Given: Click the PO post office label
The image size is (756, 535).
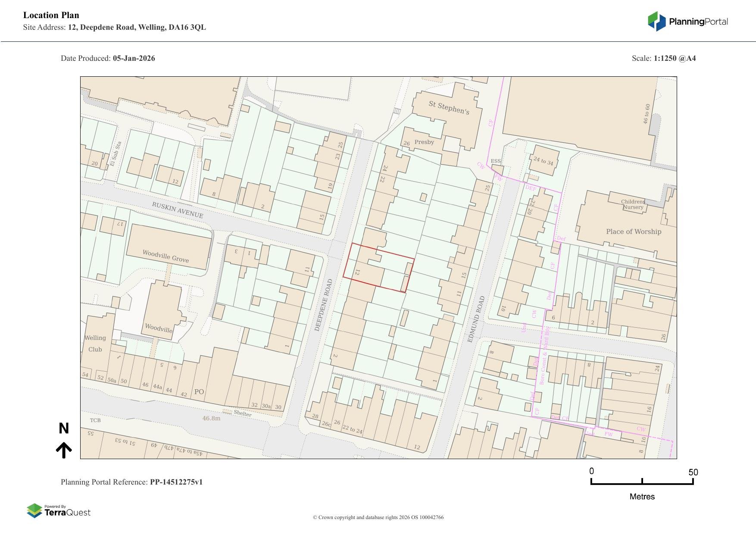Looking at the screenshot, I should tap(199, 392).
